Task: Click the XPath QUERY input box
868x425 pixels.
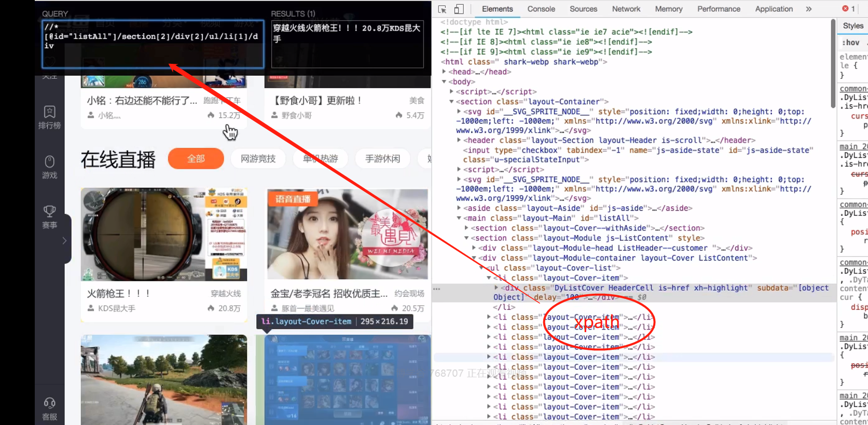Action: 153,44
